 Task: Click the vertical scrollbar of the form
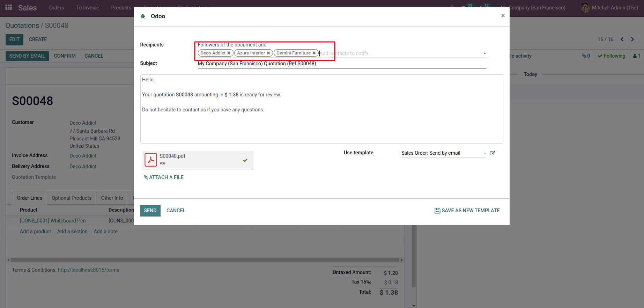pos(414,256)
